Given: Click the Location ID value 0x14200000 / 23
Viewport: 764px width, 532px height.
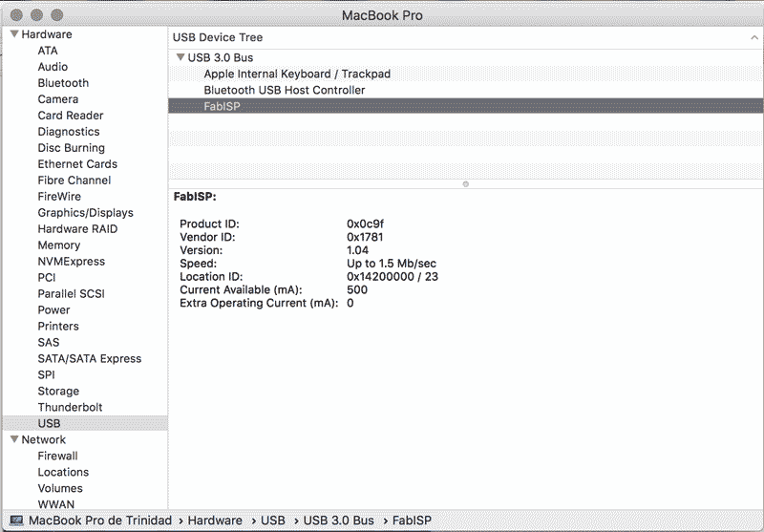Looking at the screenshot, I should click(x=393, y=276).
